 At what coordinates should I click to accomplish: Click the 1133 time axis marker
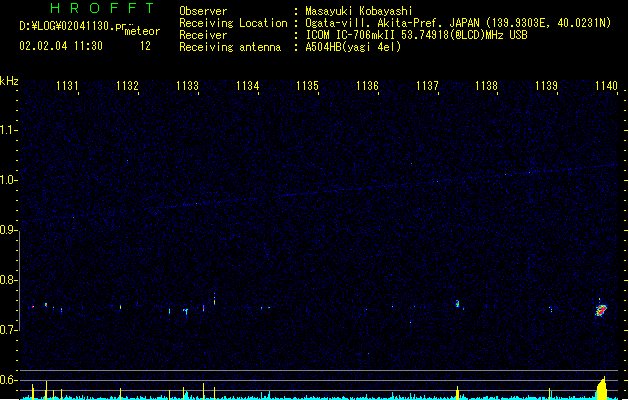click(x=187, y=86)
